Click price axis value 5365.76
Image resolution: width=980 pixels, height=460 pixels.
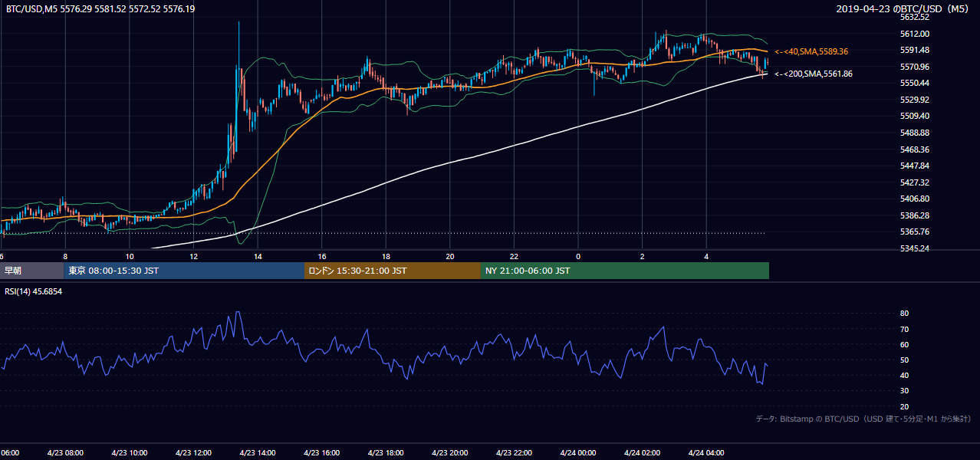tap(915, 232)
